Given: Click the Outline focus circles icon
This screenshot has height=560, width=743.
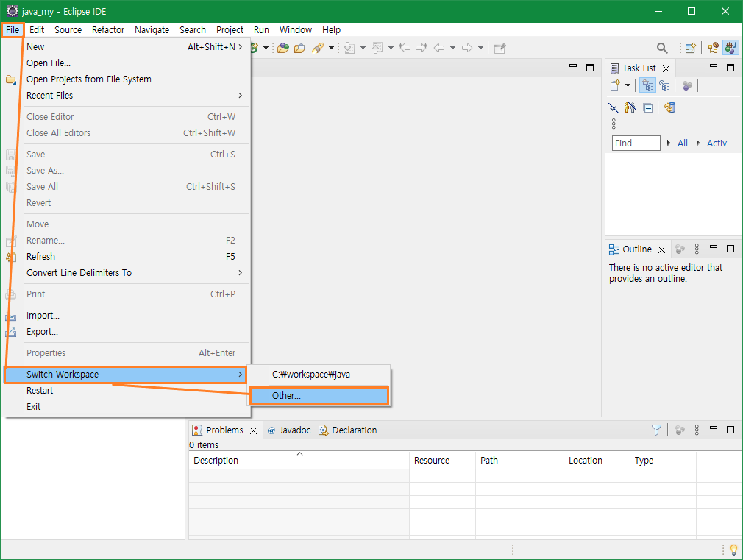Looking at the screenshot, I should tap(680, 249).
